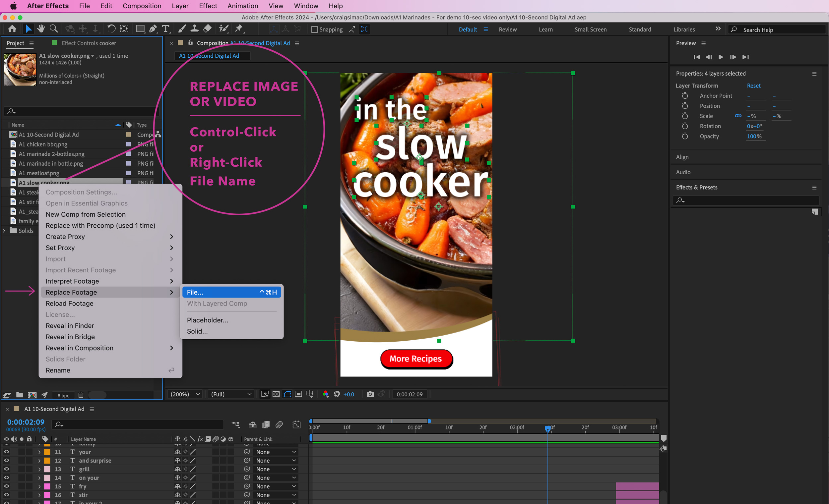Switch to the Review workspace
The width and height of the screenshot is (829, 504).
(x=507, y=29)
